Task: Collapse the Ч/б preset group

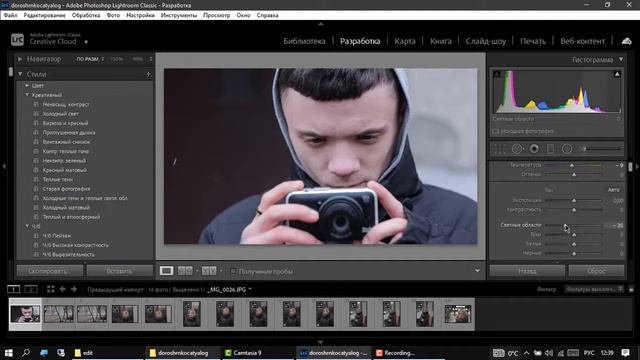Action: (27, 226)
